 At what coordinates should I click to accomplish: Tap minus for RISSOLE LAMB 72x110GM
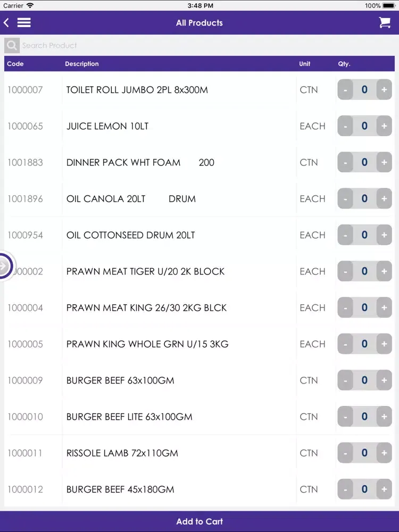[345, 453]
